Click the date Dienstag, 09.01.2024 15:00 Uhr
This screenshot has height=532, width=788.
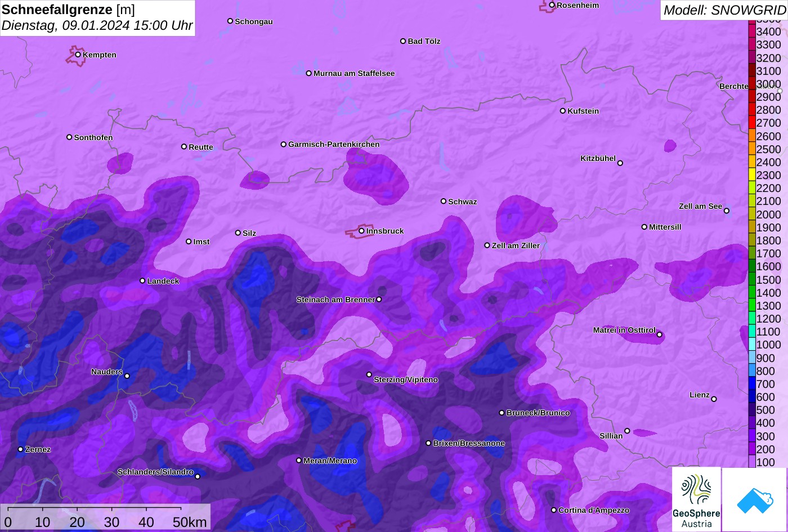(x=97, y=25)
